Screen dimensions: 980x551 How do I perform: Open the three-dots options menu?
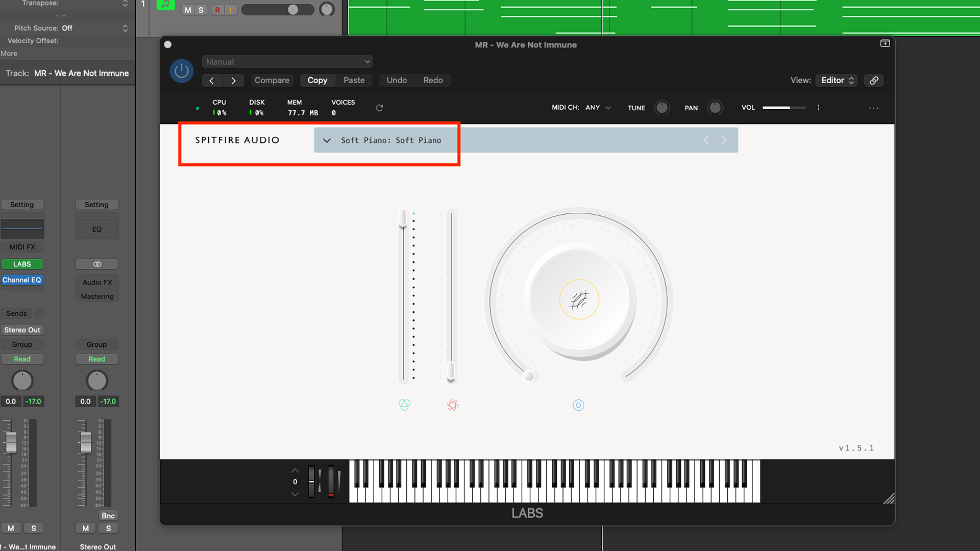click(874, 108)
